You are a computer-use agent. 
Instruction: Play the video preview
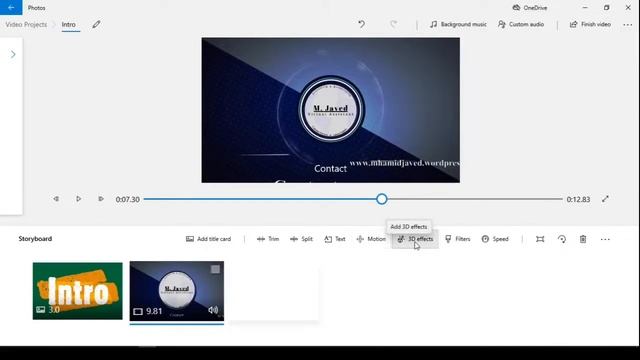pos(78,199)
